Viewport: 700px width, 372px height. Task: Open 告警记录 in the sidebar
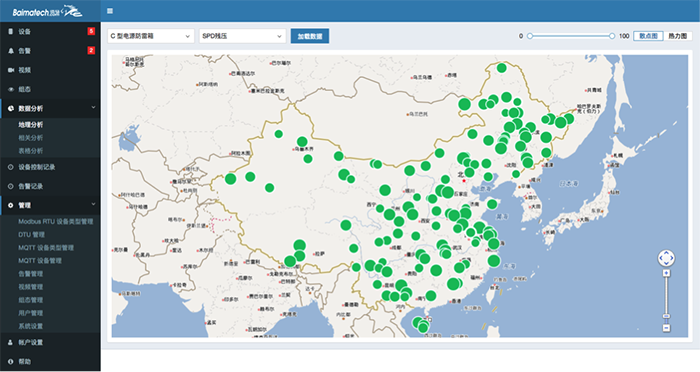click(30, 186)
